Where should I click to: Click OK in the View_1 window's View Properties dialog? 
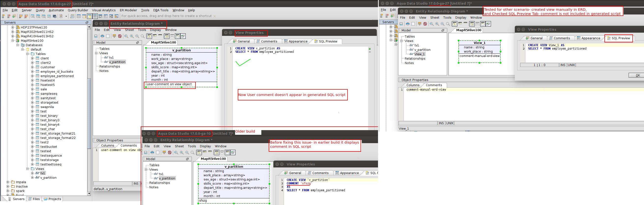[x=636, y=75]
